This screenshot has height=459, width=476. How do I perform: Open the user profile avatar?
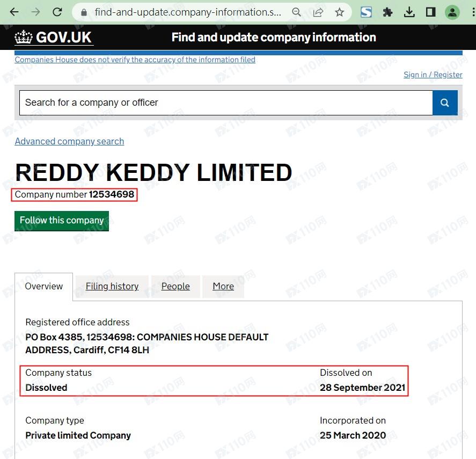pyautogui.click(x=452, y=12)
